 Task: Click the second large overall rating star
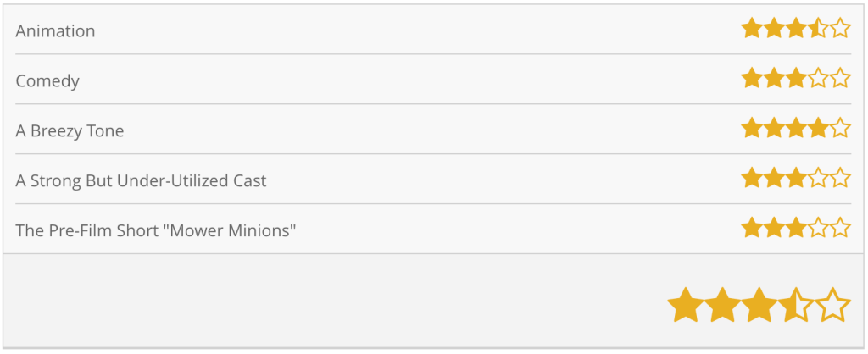click(x=722, y=306)
